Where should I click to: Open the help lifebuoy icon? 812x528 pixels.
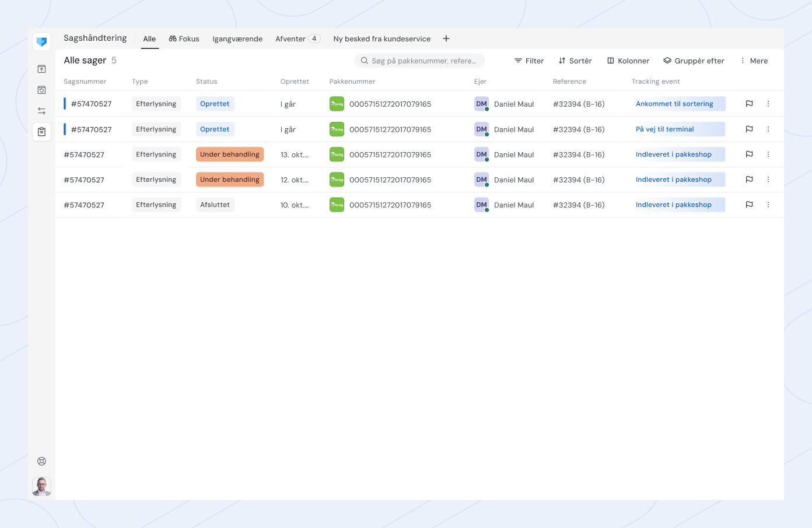coord(41,461)
